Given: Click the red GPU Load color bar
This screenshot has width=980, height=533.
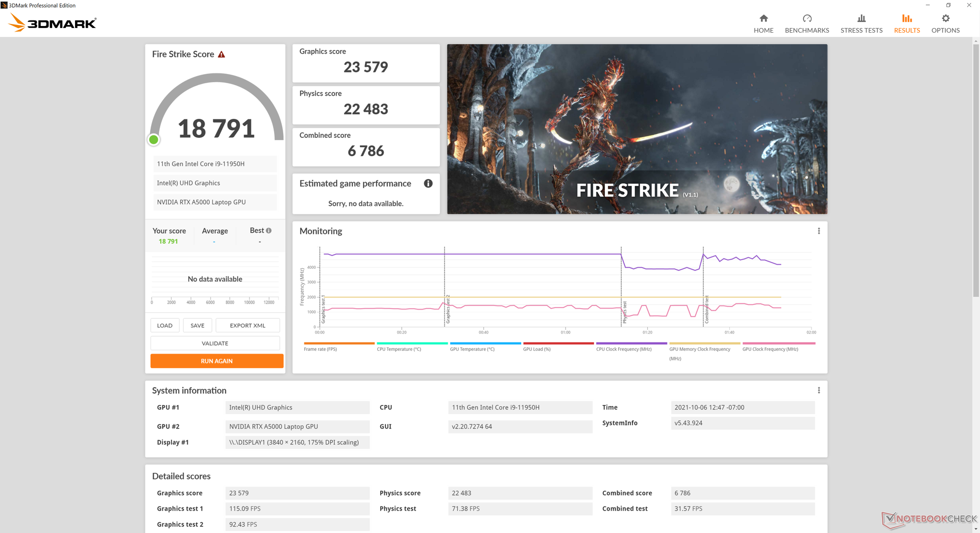Looking at the screenshot, I should (x=558, y=343).
